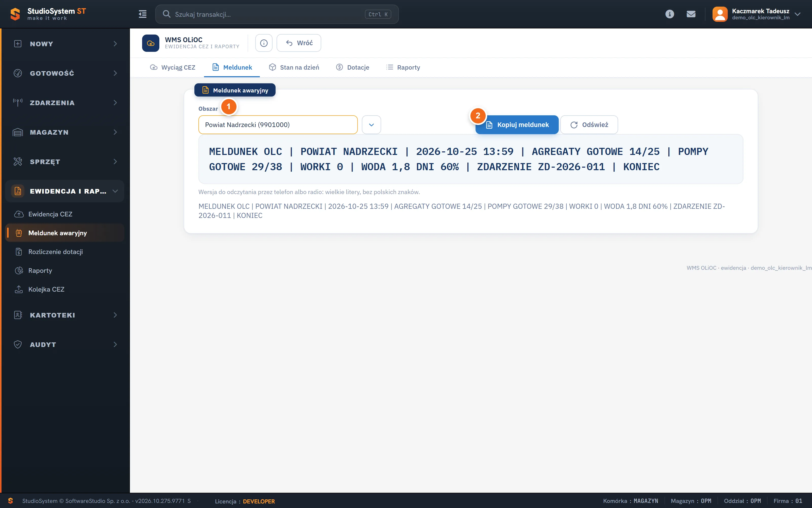Open the messages envelope icon
This screenshot has height=508, width=812.
click(691, 14)
